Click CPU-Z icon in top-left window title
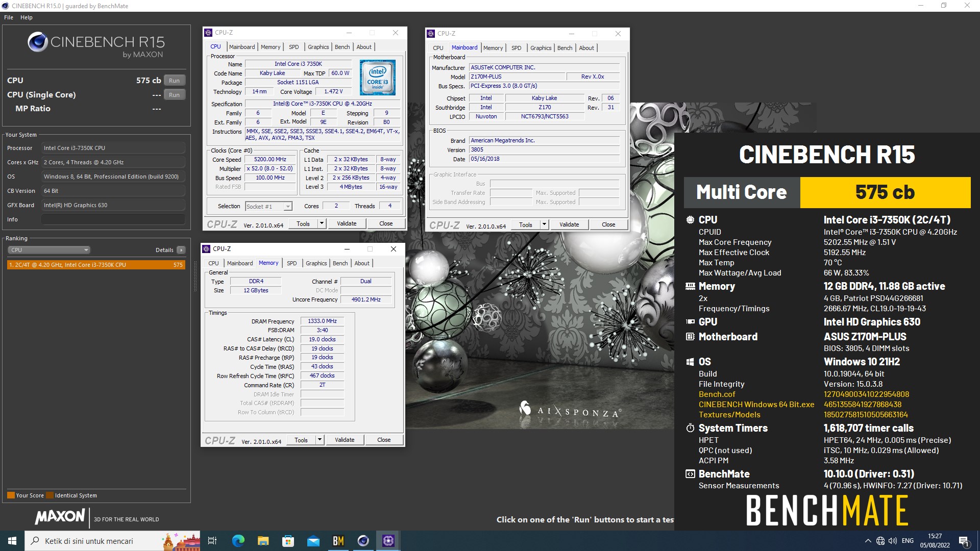980x551 pixels. tap(208, 33)
